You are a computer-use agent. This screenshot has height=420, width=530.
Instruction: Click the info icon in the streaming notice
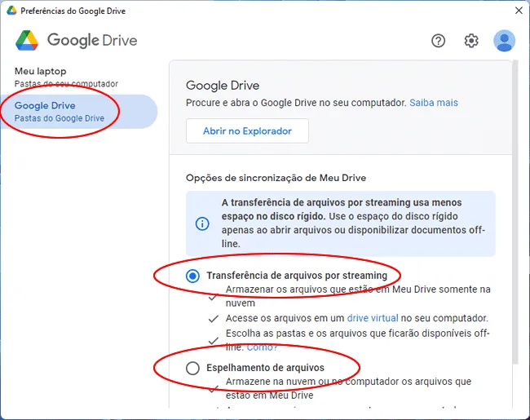coord(202,223)
